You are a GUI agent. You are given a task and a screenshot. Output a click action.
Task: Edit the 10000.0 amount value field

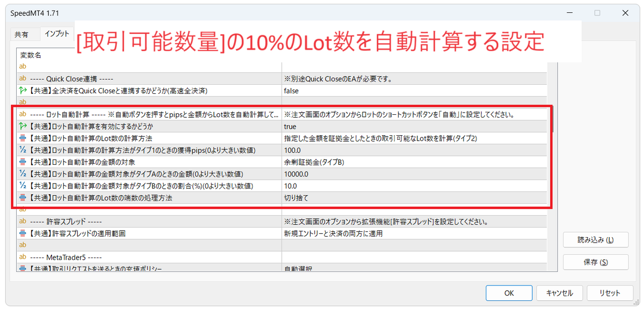pyautogui.click(x=414, y=173)
